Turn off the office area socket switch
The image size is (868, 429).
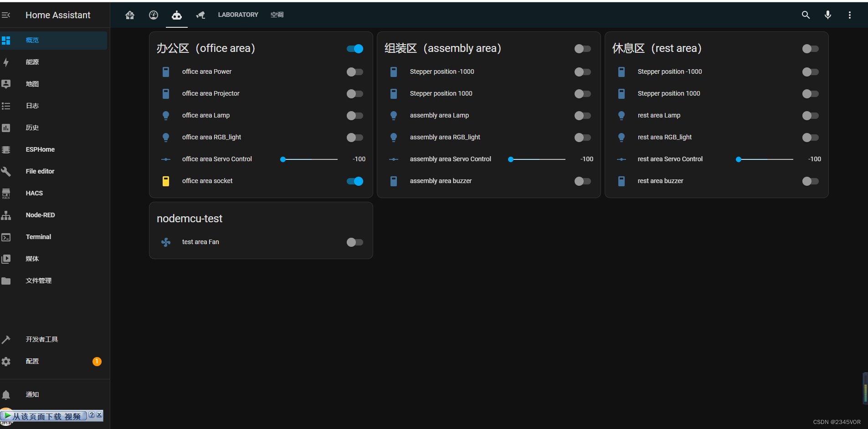coord(354,181)
